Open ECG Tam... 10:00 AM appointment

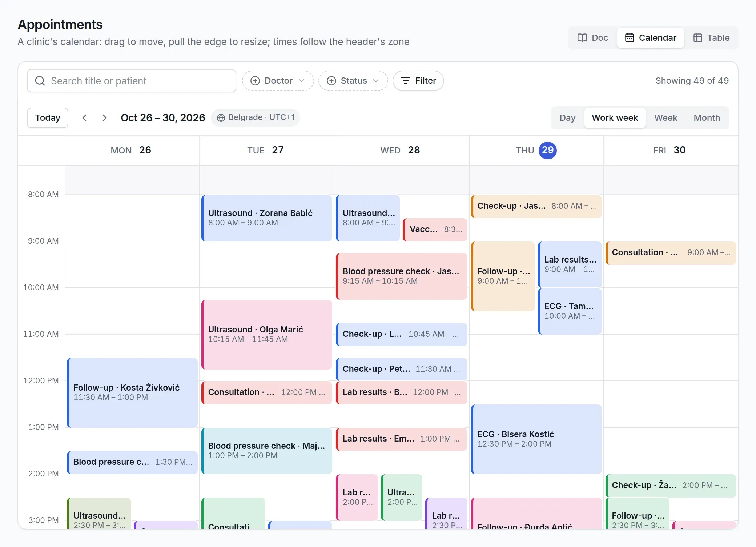tap(570, 311)
